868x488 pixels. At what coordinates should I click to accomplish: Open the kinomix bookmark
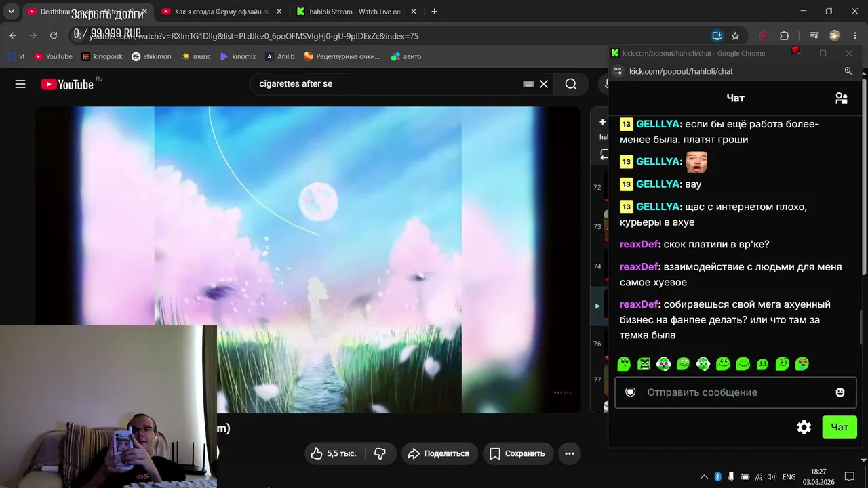tap(237, 56)
